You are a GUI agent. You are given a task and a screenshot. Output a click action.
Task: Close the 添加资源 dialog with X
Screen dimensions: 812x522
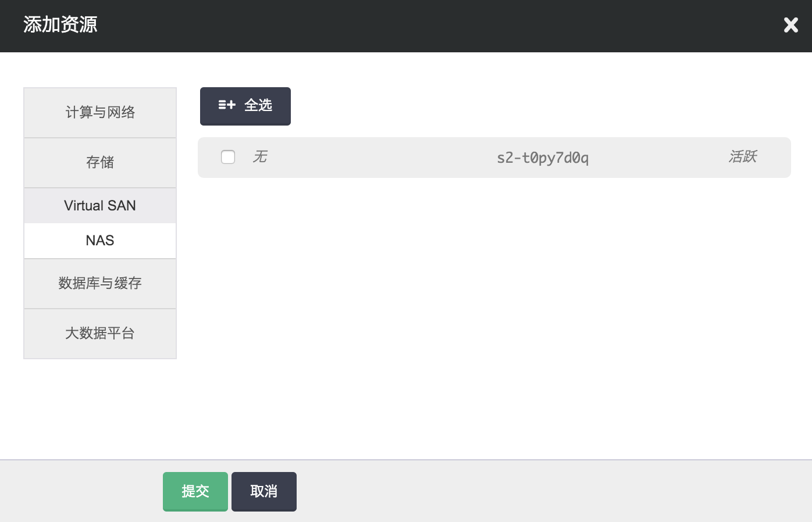pyautogui.click(x=790, y=25)
